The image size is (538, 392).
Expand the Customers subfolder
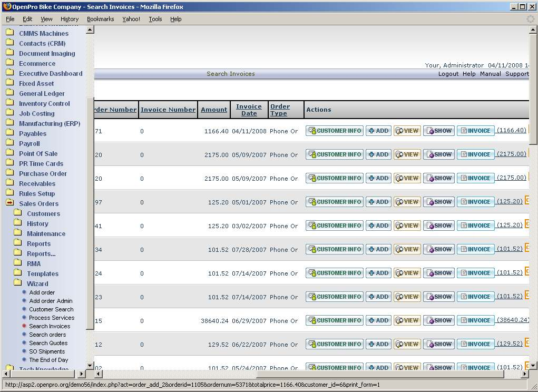coord(18,213)
